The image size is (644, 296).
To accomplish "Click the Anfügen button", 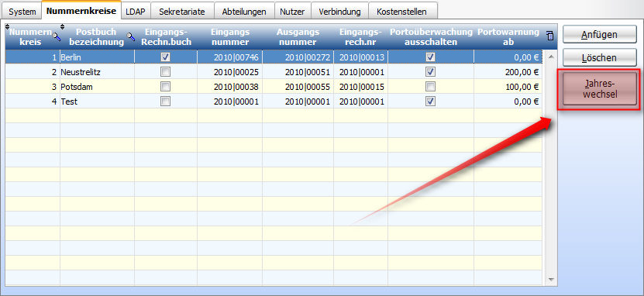I will [599, 35].
